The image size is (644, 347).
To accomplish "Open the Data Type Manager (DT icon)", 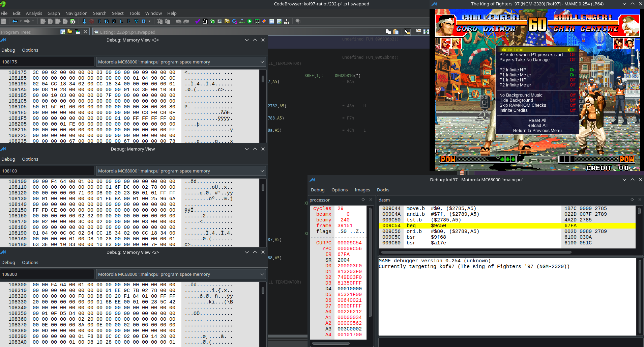I will [227, 21].
